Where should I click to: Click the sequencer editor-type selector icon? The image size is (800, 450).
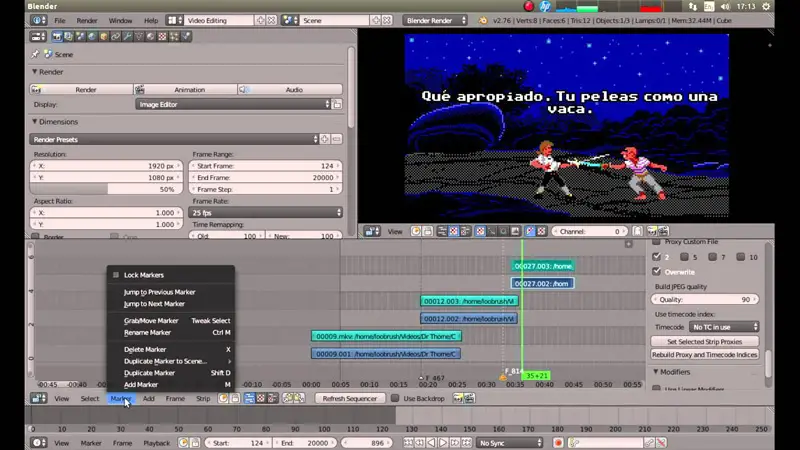click(38, 398)
